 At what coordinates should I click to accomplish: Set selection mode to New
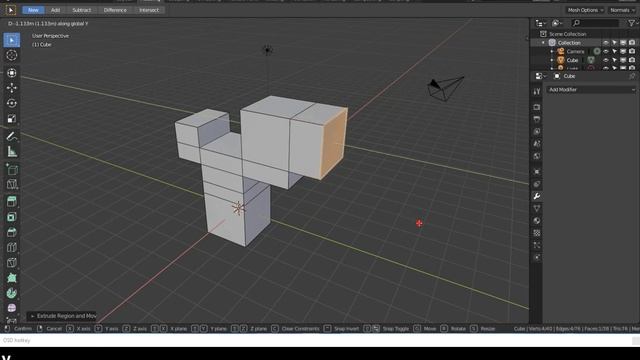(x=33, y=10)
